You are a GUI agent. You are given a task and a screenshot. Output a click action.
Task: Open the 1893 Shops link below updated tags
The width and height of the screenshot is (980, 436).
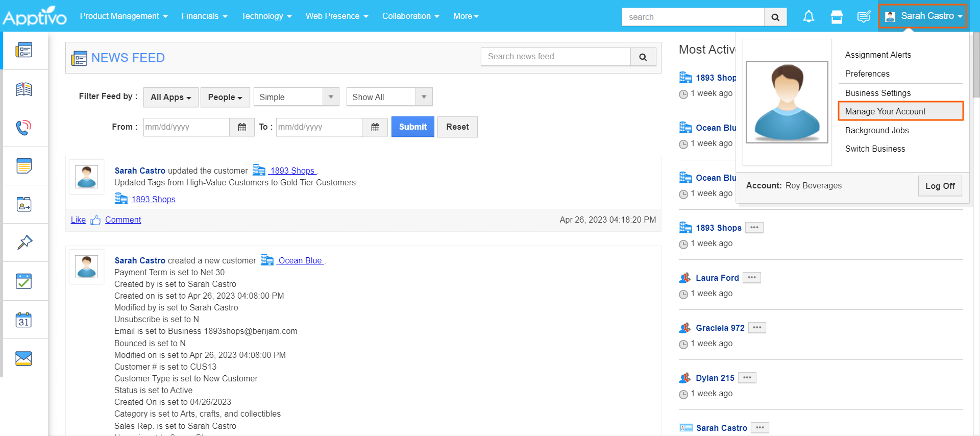coord(153,199)
